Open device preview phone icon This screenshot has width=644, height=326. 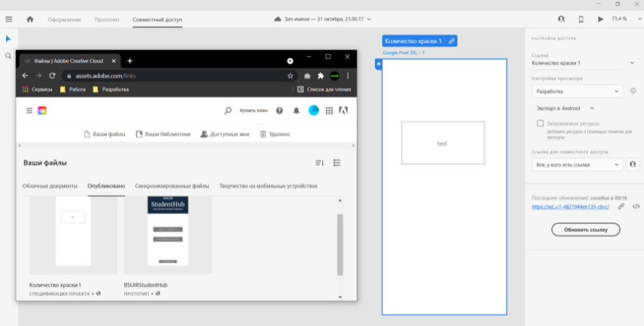coord(580,19)
